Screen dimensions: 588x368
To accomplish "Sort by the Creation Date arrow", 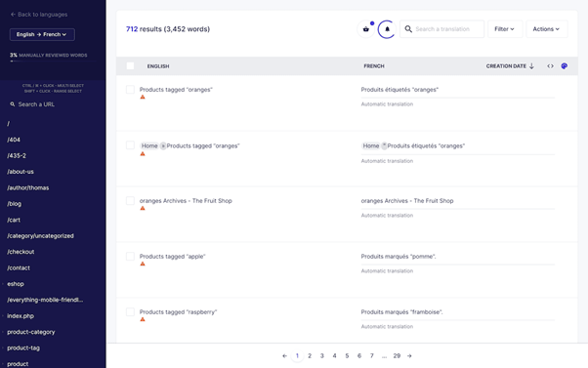I will [531, 66].
